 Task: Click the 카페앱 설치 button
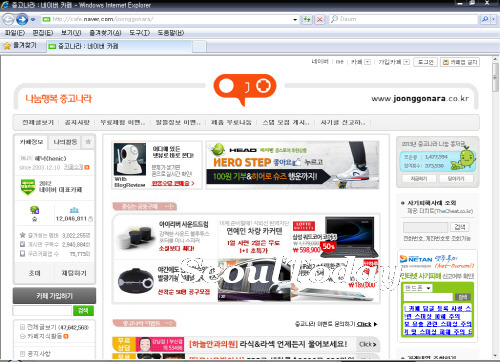tap(460, 62)
